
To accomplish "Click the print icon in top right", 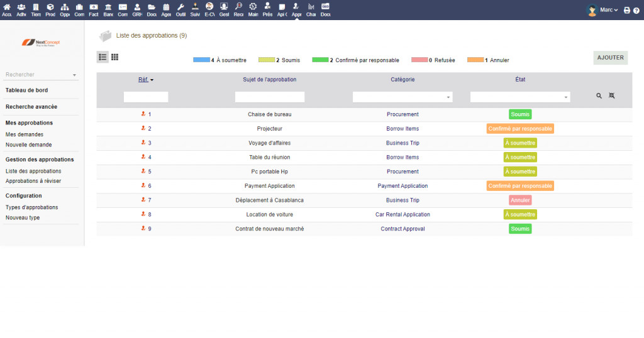I will (x=626, y=11).
